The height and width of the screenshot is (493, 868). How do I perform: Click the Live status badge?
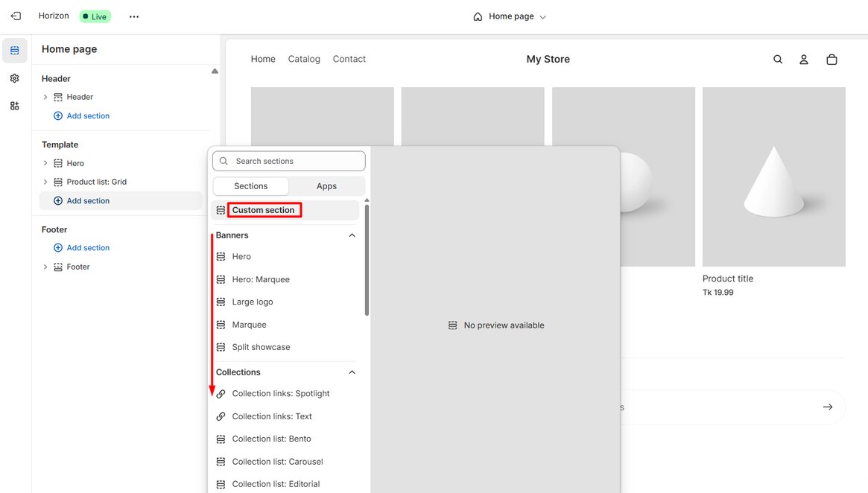coord(95,16)
